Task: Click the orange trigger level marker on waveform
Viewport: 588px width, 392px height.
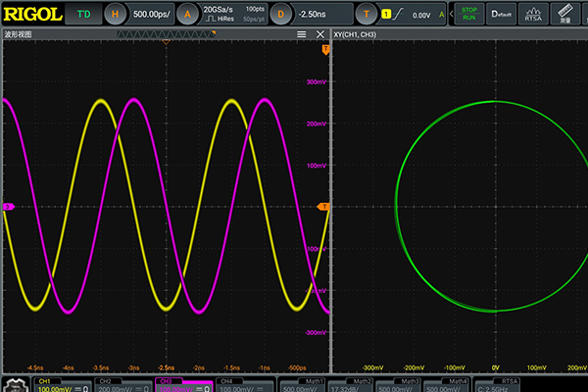Action: pos(324,207)
